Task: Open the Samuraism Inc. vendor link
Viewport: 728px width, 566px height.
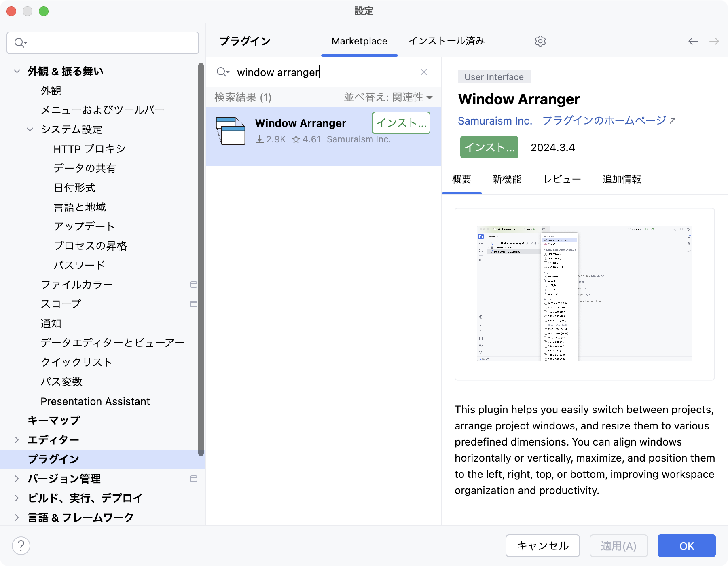Action: click(x=495, y=121)
